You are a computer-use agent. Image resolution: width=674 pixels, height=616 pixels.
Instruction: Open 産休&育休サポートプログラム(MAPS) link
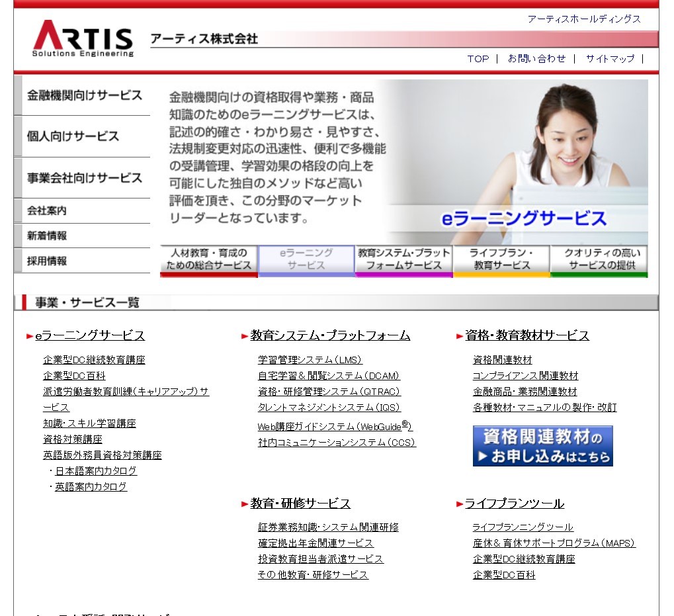(554, 543)
